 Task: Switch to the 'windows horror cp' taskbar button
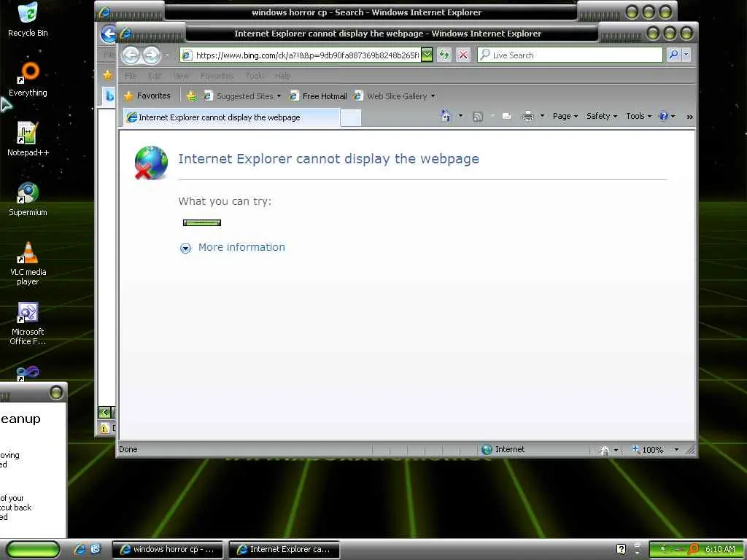[x=168, y=550]
